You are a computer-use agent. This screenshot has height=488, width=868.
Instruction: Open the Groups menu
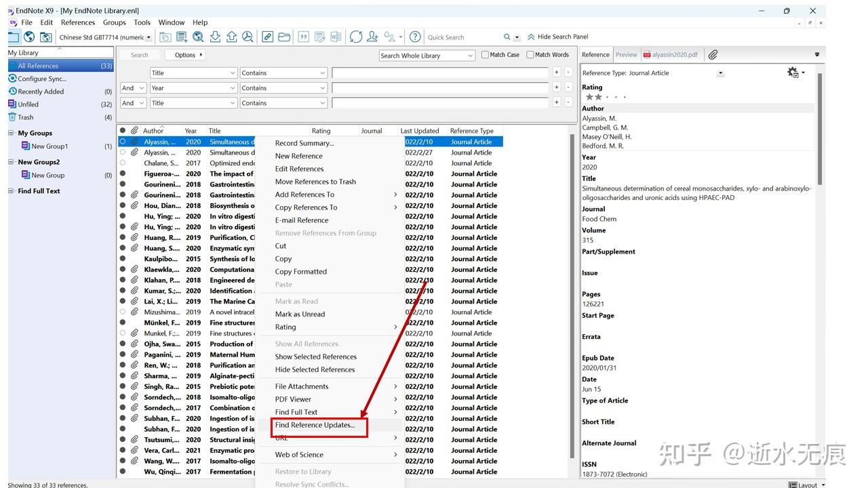click(x=115, y=22)
